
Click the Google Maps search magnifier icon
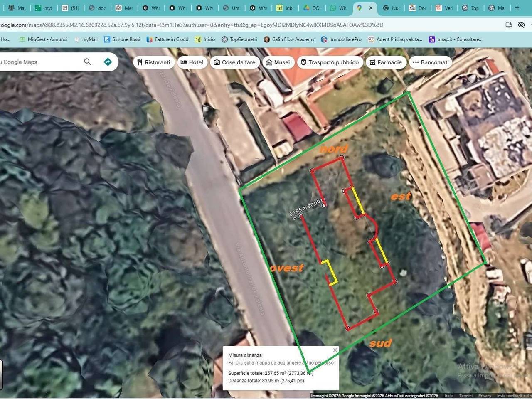[87, 62]
